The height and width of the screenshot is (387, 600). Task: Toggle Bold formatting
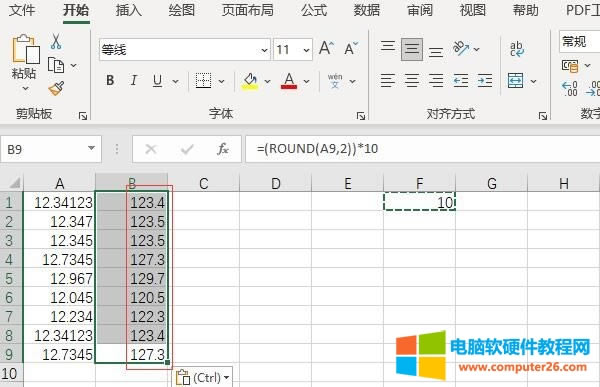[110, 80]
